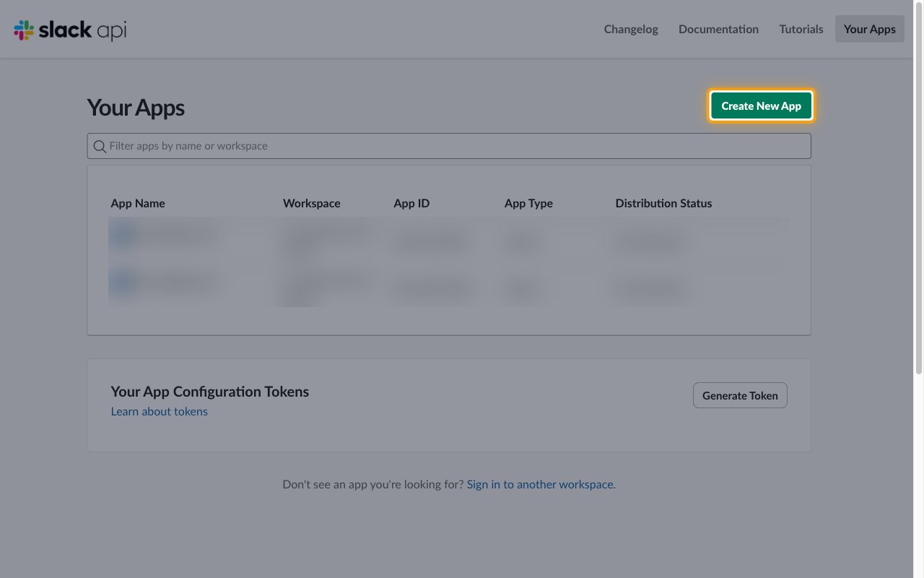Select Your Apps in the header navigation
Screen dimensions: 924x578
click(870, 29)
